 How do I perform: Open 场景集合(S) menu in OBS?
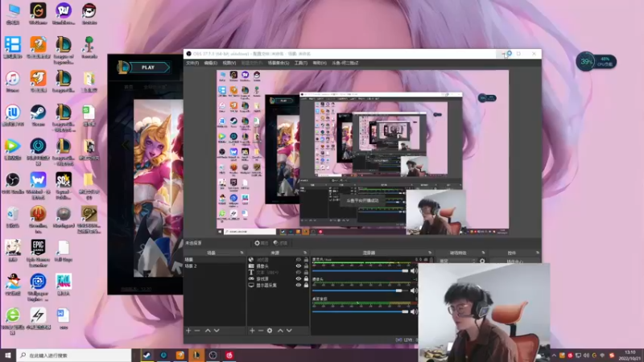[x=279, y=64]
